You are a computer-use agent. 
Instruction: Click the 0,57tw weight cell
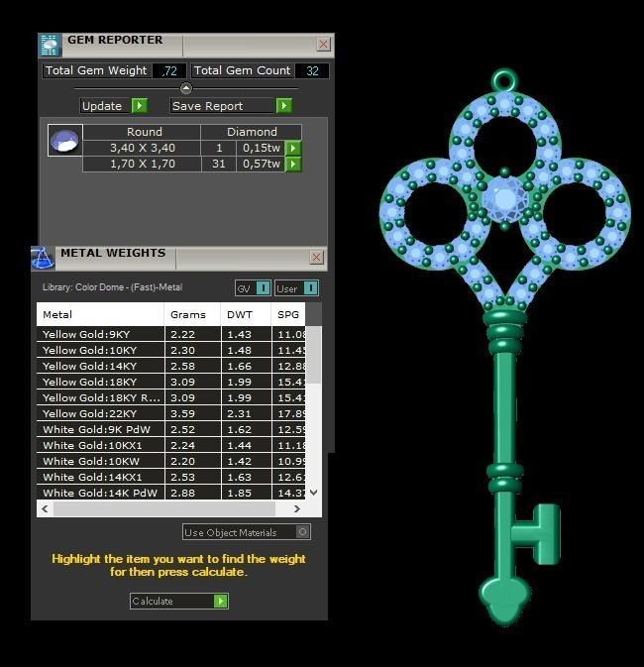click(x=262, y=164)
